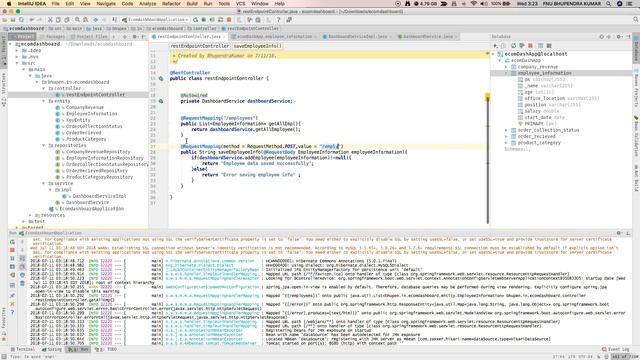Collapse the controller package folder
The height and width of the screenshot is (360, 640).
(44, 88)
